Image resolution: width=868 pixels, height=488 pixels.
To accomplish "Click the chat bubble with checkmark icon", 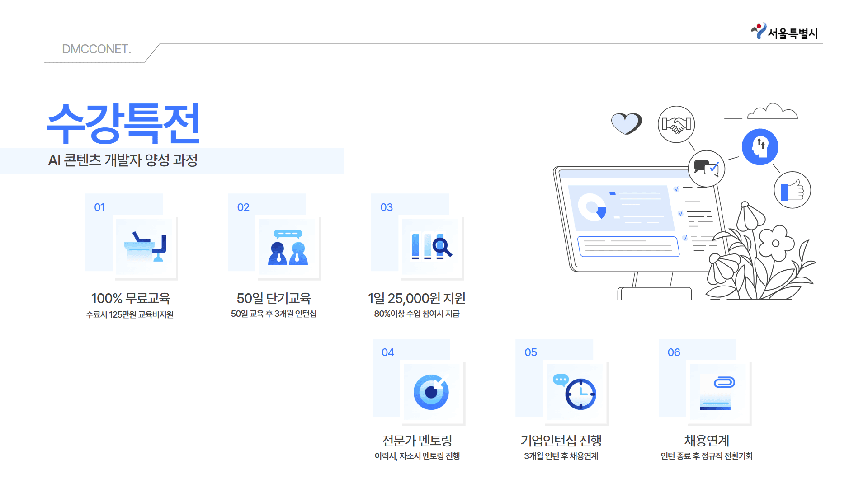I will pyautogui.click(x=706, y=168).
